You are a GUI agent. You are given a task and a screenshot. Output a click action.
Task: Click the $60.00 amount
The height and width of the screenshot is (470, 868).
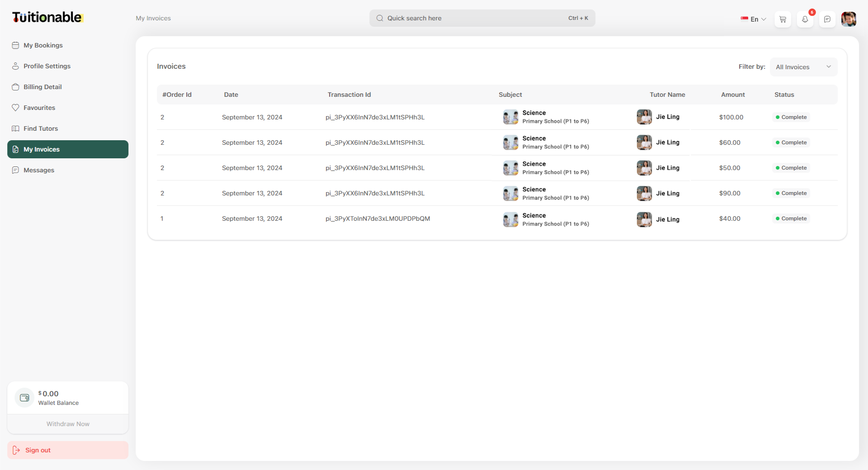(x=730, y=142)
